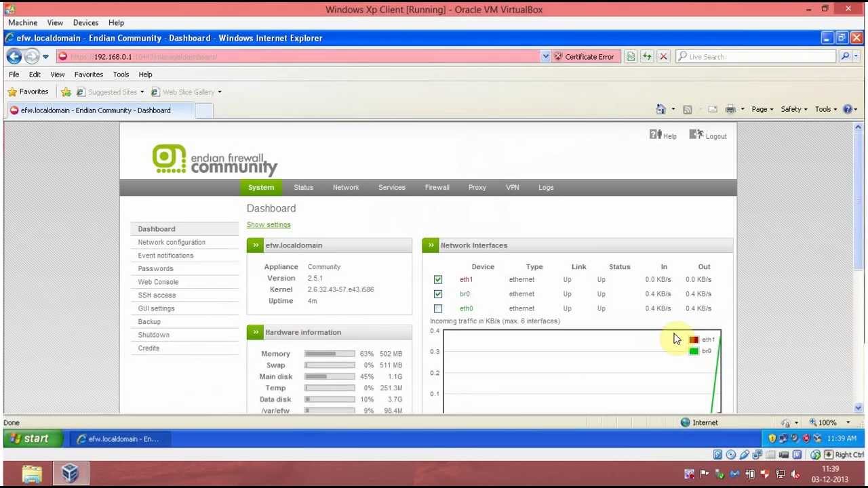Uncheck the eth1 interface checkbox
Image resolution: width=868 pixels, height=488 pixels.
(x=438, y=279)
